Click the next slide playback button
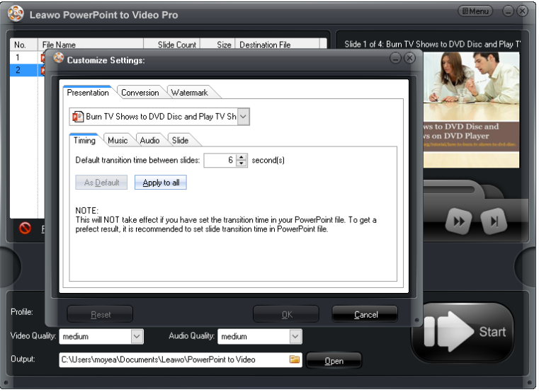Image resolution: width=539 pixels, height=392 pixels. point(494,221)
